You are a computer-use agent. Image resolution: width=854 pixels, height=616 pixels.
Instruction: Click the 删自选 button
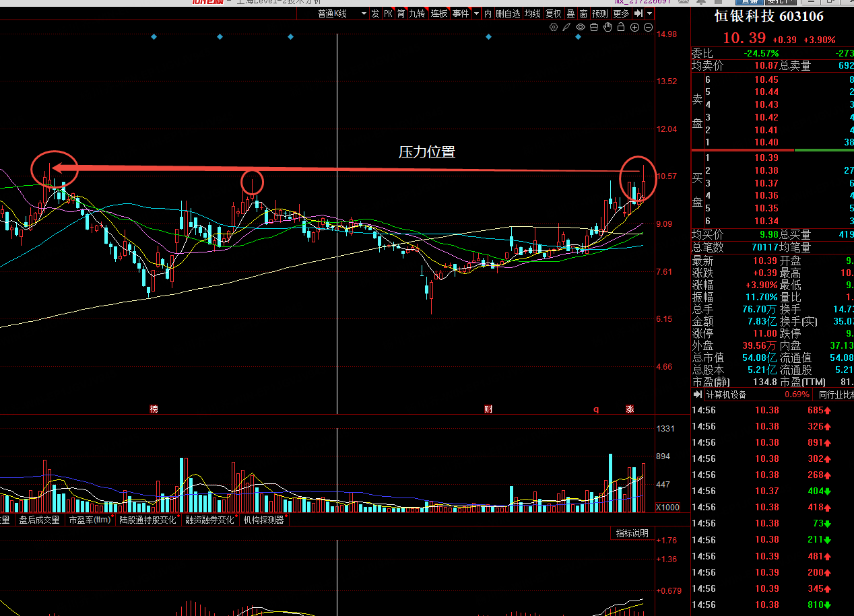(x=508, y=13)
